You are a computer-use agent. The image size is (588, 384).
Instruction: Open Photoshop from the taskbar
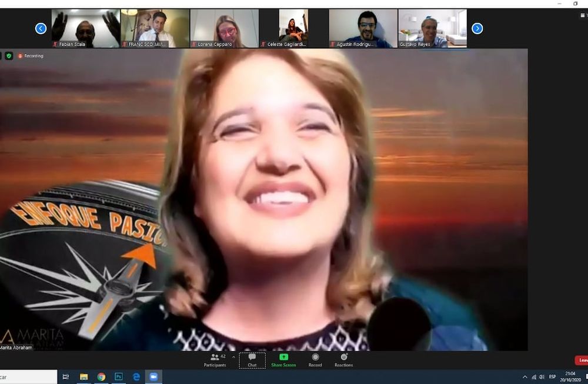point(119,377)
